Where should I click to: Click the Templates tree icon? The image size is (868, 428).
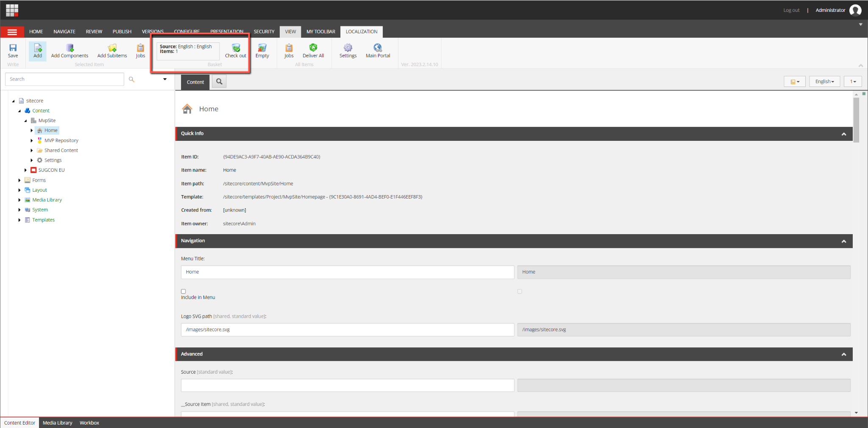28,220
